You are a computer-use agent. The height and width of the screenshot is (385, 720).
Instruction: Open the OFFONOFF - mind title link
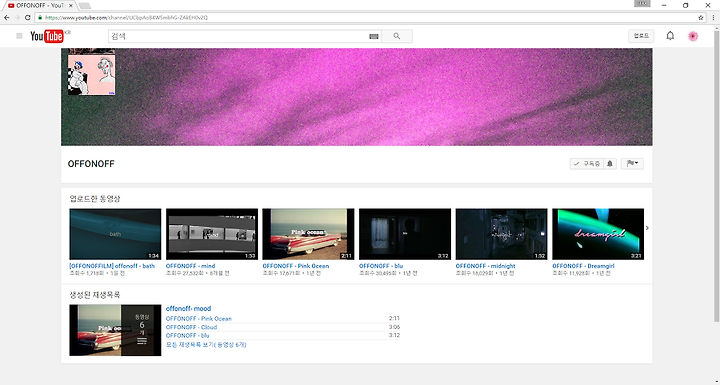(190, 266)
